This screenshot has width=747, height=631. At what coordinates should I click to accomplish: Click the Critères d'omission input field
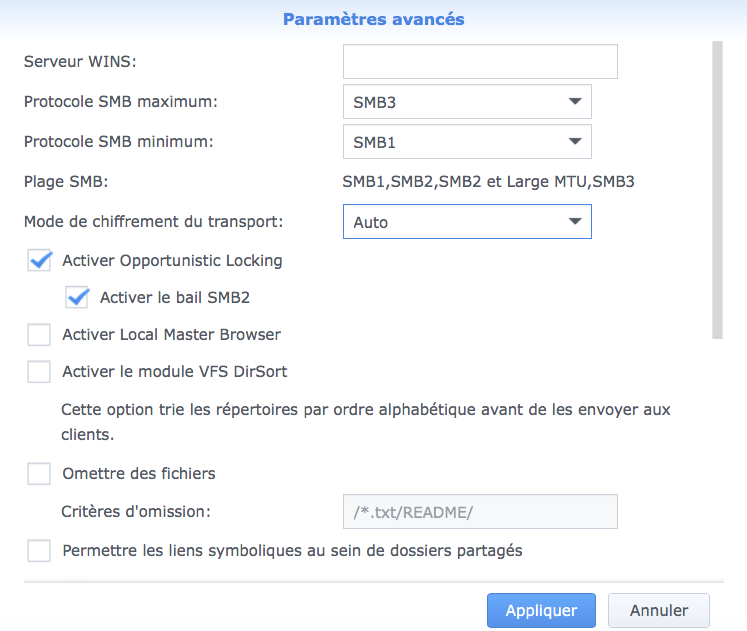[x=480, y=511]
